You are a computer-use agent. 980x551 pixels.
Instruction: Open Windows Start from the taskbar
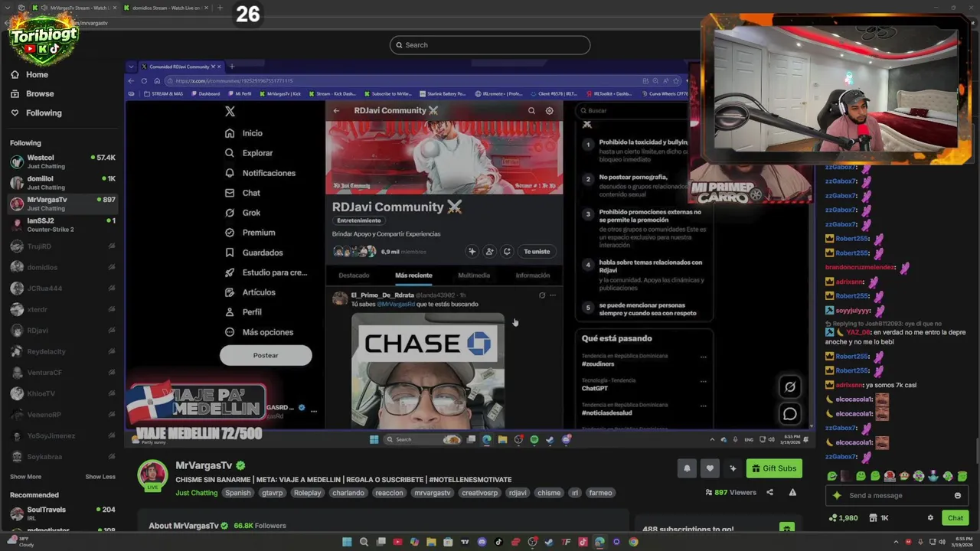click(x=347, y=542)
